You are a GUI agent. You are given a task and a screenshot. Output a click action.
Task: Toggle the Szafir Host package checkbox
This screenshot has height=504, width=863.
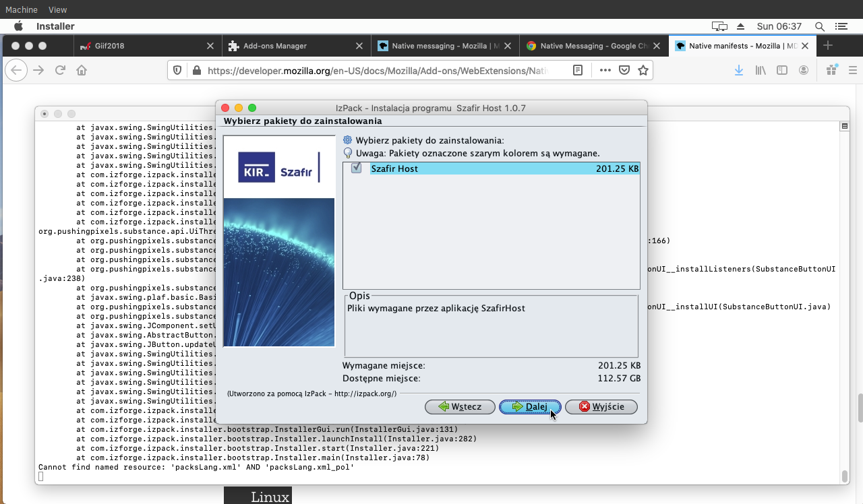click(x=356, y=168)
